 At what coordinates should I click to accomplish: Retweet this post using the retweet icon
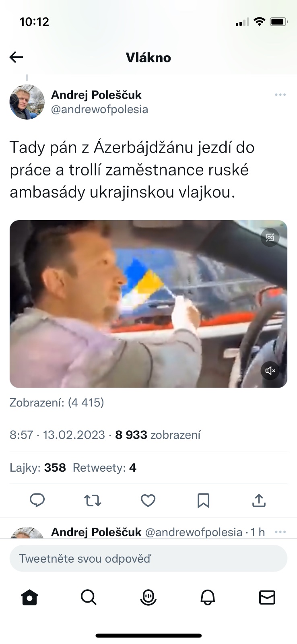pos(93,500)
